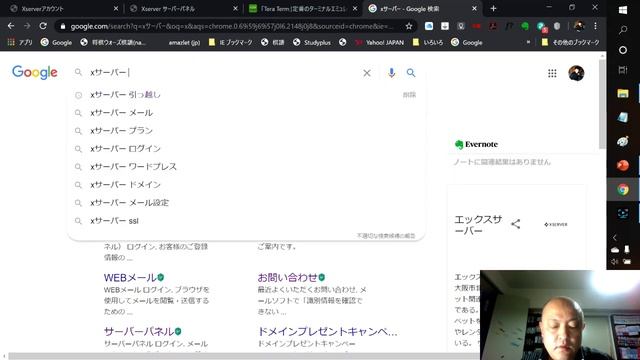Open the Google account avatar on the page
The width and height of the screenshot is (640, 360).
(x=576, y=73)
